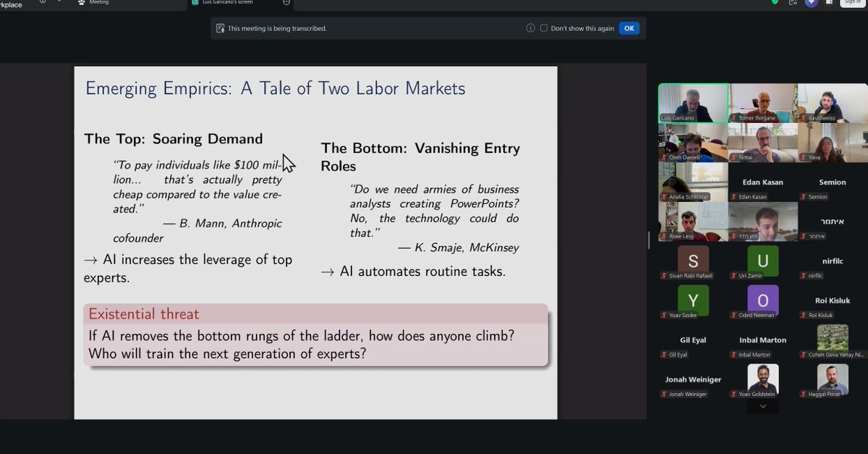This screenshot has height=454, width=868.
Task: Click the attribution B. Mann, Anthropic cofounder
Action: pos(197,230)
